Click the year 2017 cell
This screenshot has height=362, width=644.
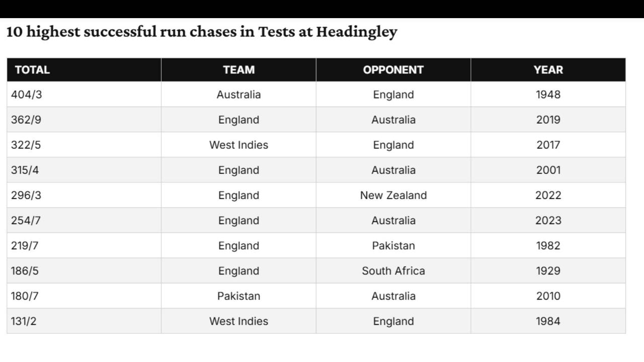click(x=548, y=145)
